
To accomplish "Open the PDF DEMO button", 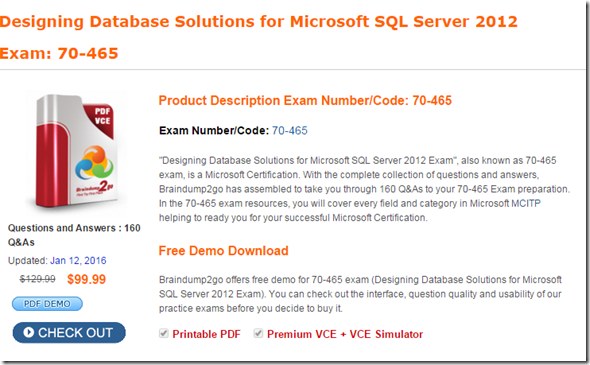I will tap(47, 304).
